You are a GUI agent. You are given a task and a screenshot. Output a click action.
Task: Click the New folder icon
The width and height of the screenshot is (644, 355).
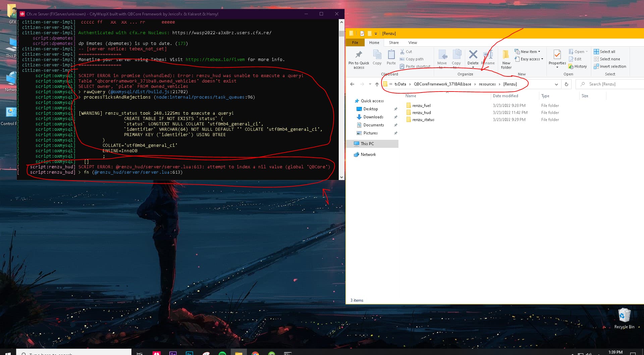[506, 55]
